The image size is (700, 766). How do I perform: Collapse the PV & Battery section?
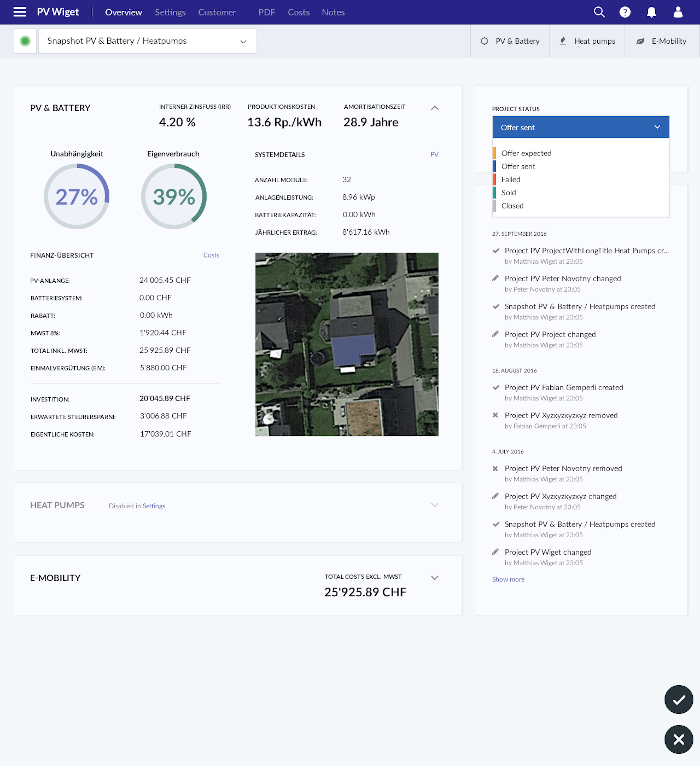pos(435,107)
